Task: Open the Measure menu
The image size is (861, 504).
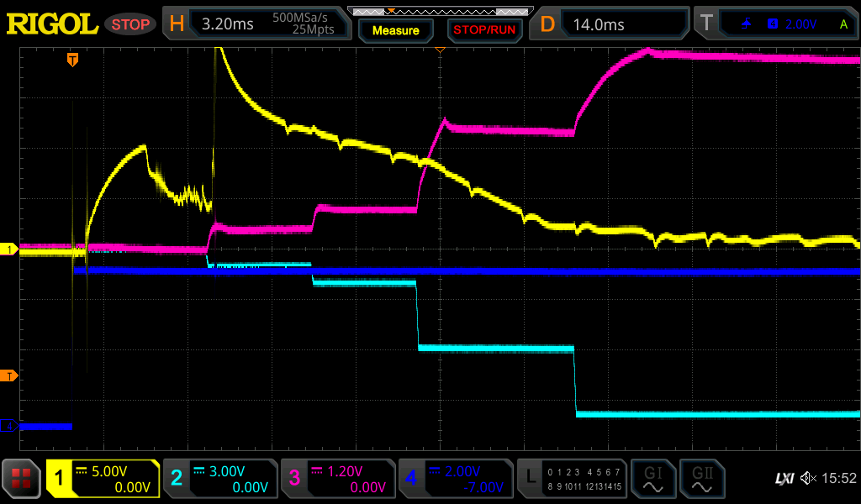Action: coord(395,30)
